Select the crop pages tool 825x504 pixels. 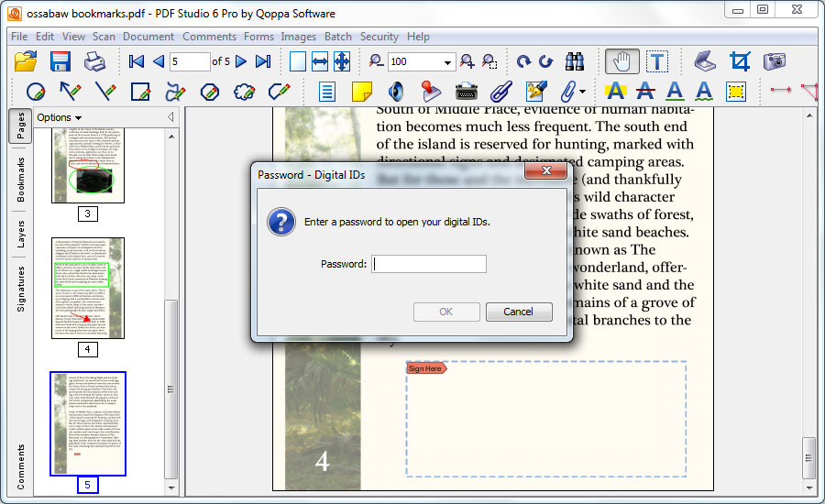tap(740, 61)
